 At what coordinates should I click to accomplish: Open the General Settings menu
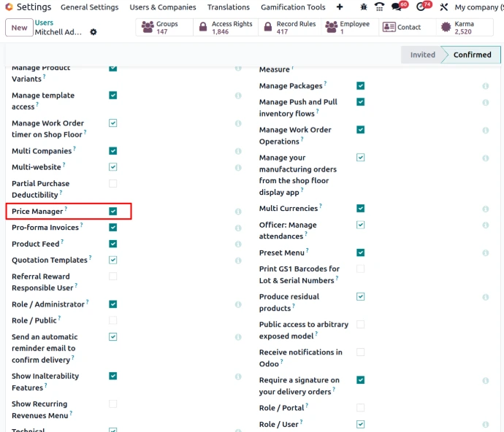pyautogui.click(x=89, y=7)
